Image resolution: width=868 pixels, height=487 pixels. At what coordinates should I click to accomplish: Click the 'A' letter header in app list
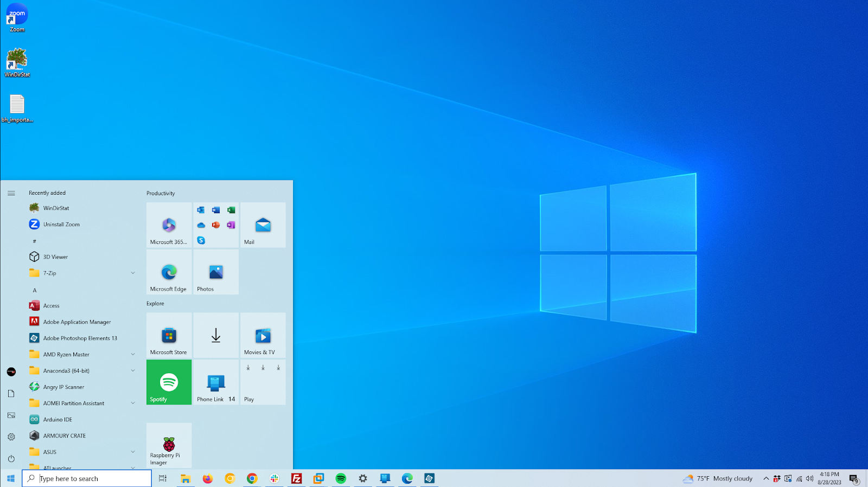[x=35, y=290]
